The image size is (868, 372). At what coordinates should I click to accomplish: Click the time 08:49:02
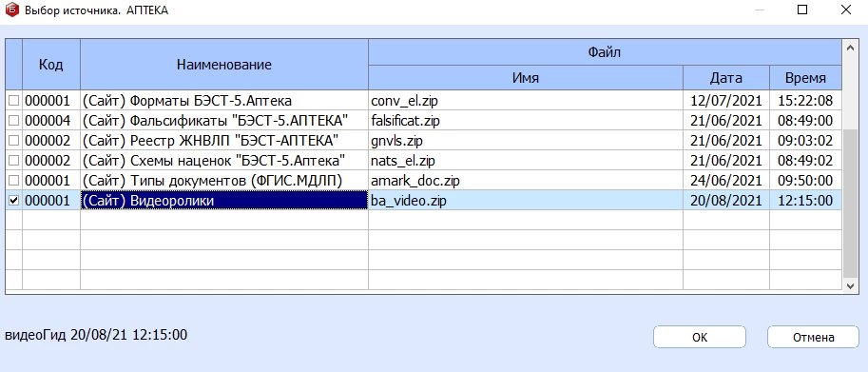(805, 161)
